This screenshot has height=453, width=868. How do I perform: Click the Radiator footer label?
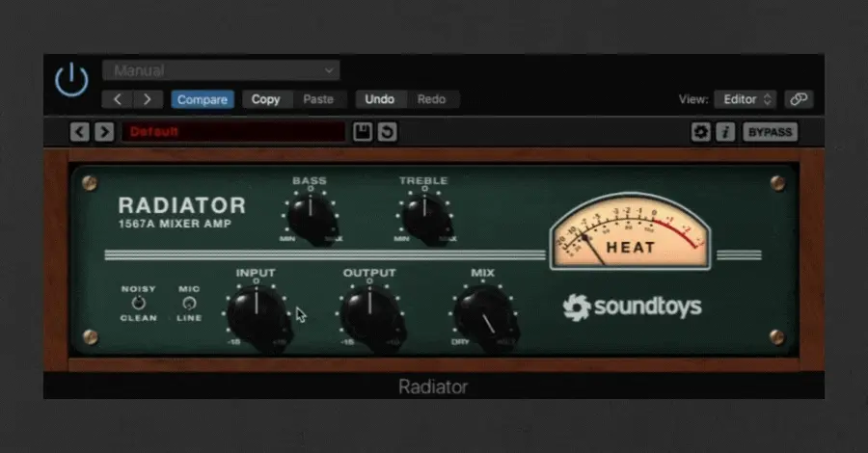(433, 386)
